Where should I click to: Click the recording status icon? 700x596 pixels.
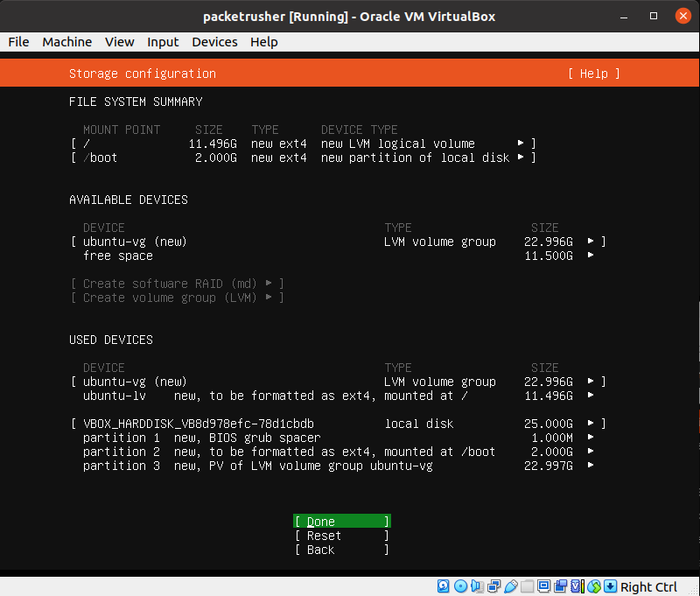click(x=560, y=586)
